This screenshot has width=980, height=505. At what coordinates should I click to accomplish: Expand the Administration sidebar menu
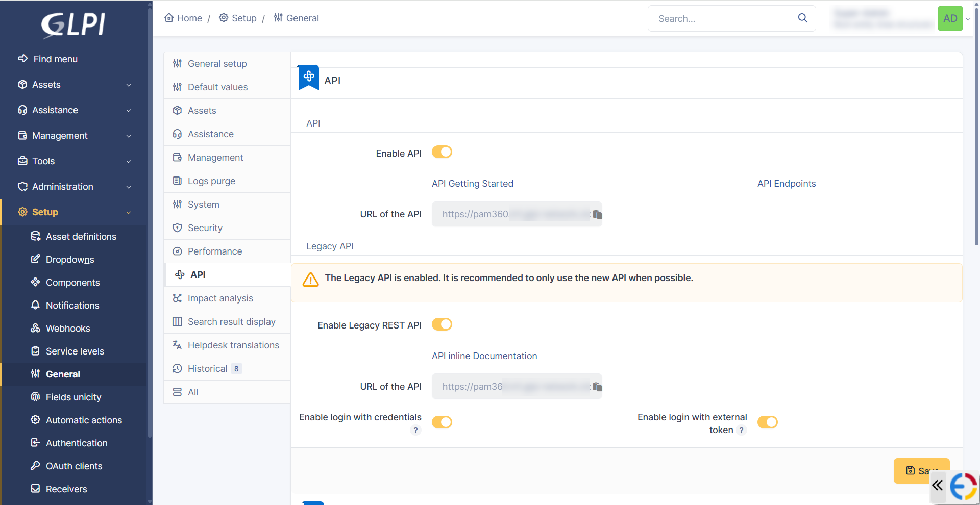(x=74, y=187)
